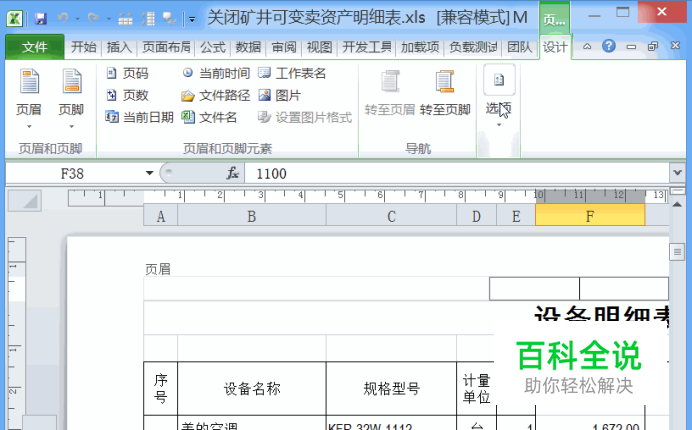Select the 设计 Design tab
The height and width of the screenshot is (430, 692).
(x=555, y=47)
